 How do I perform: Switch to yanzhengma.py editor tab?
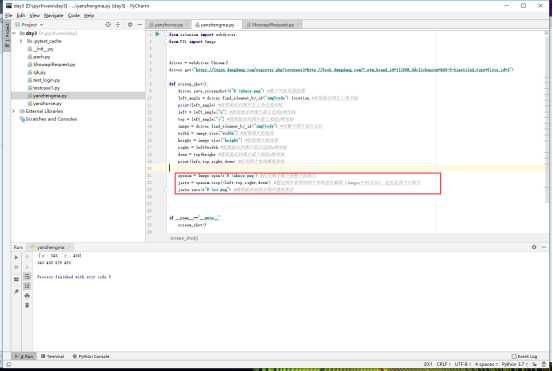click(x=216, y=25)
